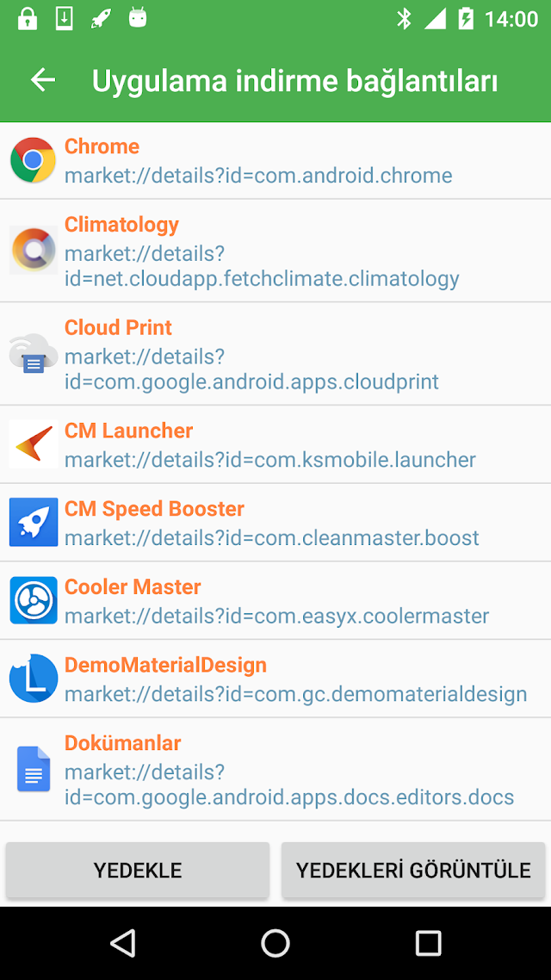Open the docs.editors.docs market link
Viewport: 551px width, 980px height.
(x=289, y=785)
